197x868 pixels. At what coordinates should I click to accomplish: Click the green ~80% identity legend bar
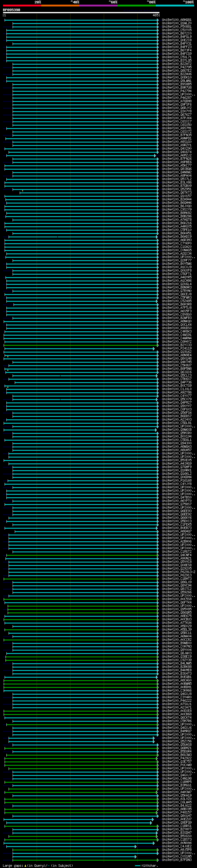click(137, 6)
